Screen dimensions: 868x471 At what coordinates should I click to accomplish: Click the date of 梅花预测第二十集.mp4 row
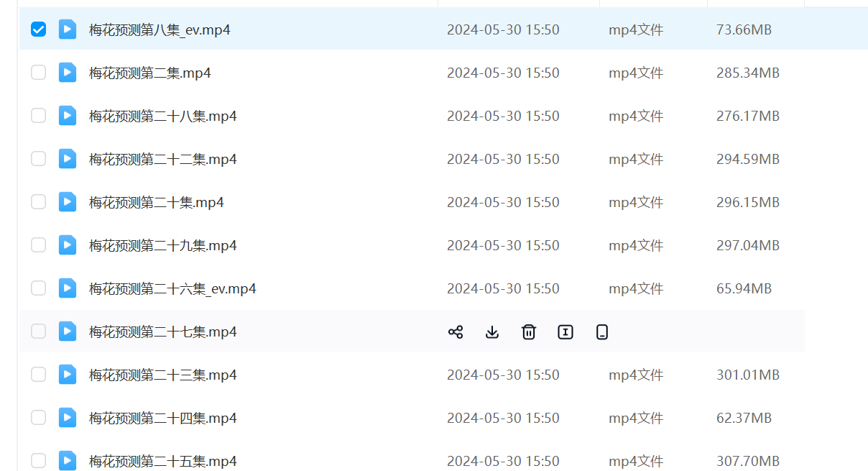[x=503, y=202]
